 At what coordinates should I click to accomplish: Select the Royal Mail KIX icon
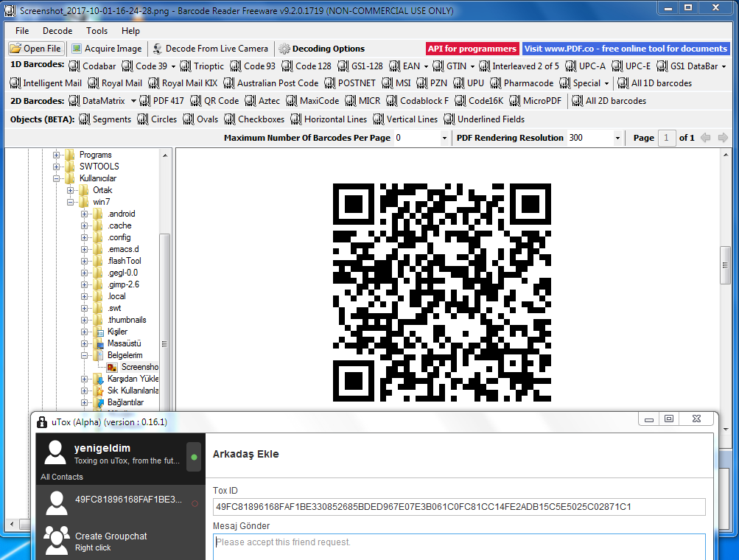[x=154, y=83]
